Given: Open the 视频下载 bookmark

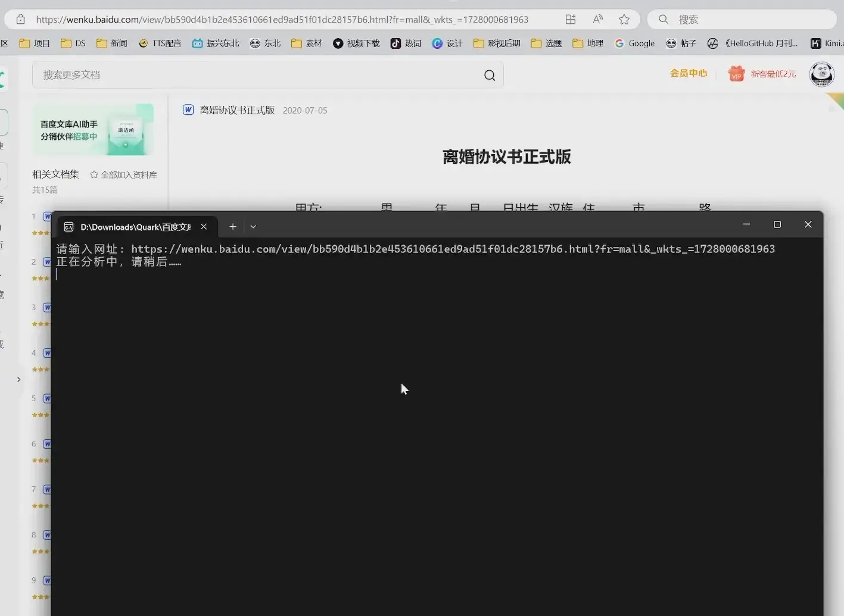Looking at the screenshot, I should click(x=356, y=43).
